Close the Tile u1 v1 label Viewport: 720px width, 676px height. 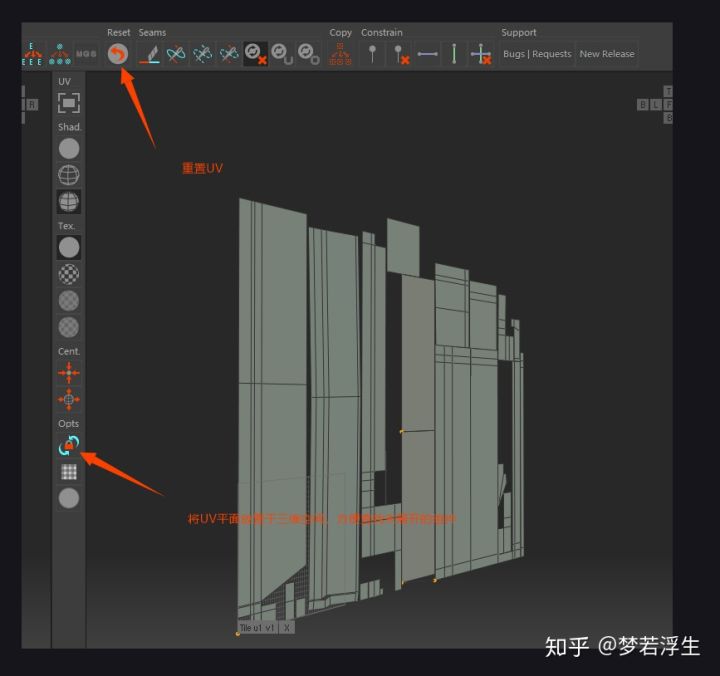click(287, 628)
